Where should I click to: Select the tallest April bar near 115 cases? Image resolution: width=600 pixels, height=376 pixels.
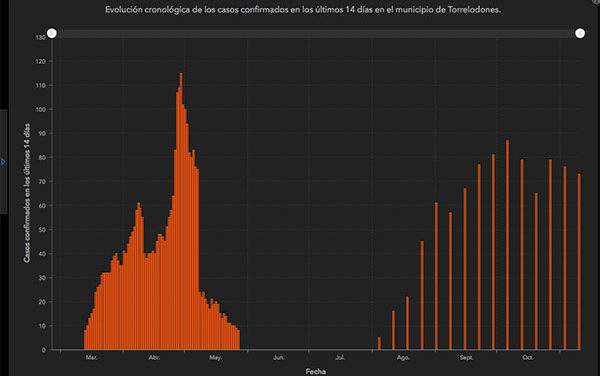point(181,211)
